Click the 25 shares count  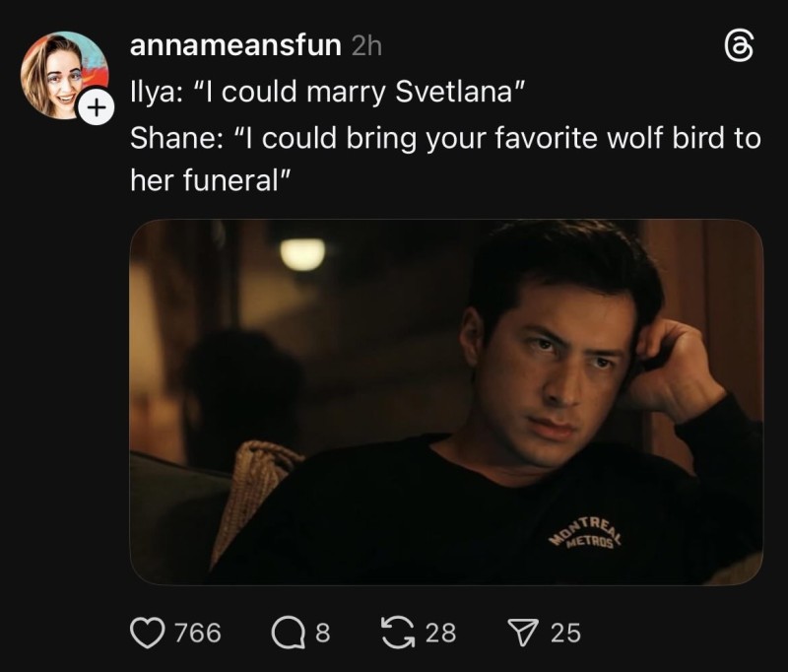[565, 632]
